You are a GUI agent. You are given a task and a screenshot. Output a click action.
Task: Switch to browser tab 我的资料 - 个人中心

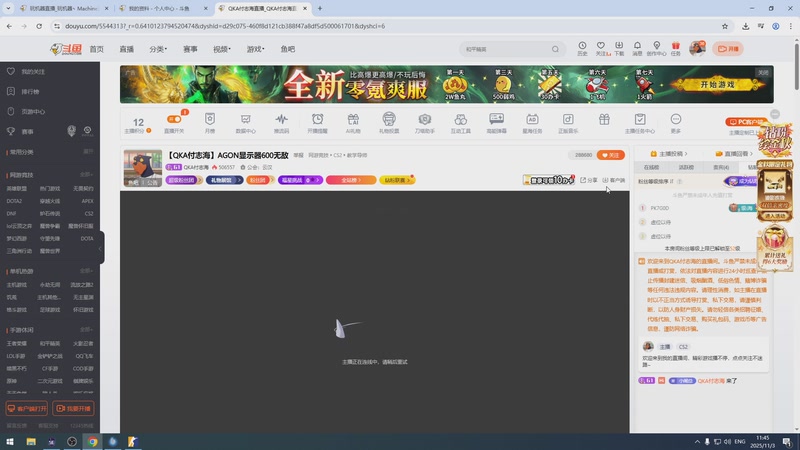coord(163,9)
